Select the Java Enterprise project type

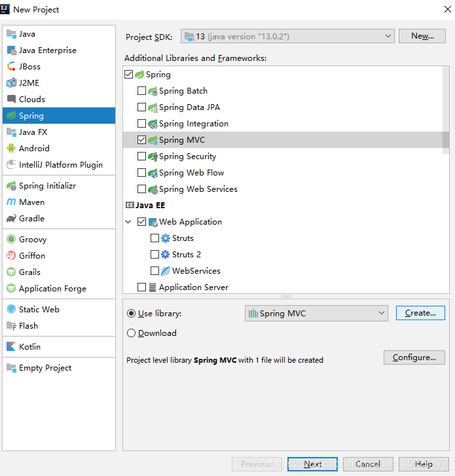coord(59,50)
